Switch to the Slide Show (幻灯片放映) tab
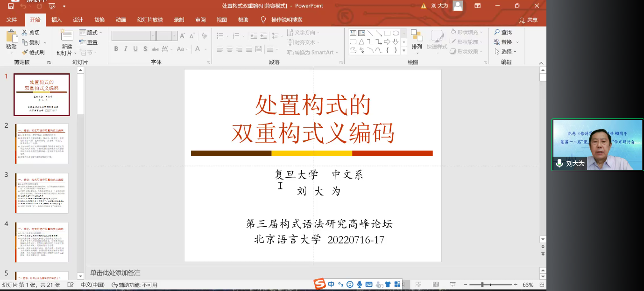 pos(150,20)
